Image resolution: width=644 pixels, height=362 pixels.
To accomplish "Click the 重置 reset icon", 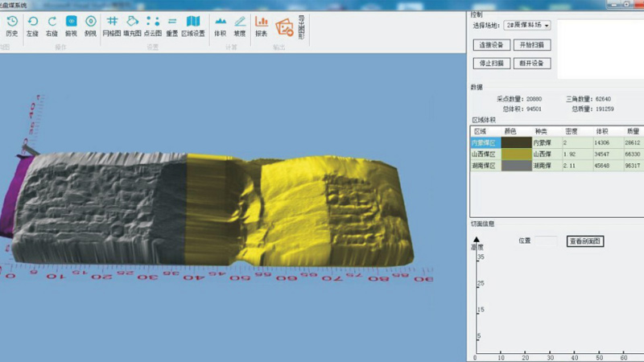I will click(171, 26).
